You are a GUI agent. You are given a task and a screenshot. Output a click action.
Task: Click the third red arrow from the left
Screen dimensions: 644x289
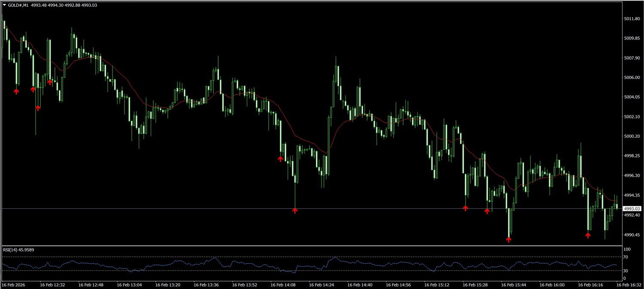(x=38, y=108)
